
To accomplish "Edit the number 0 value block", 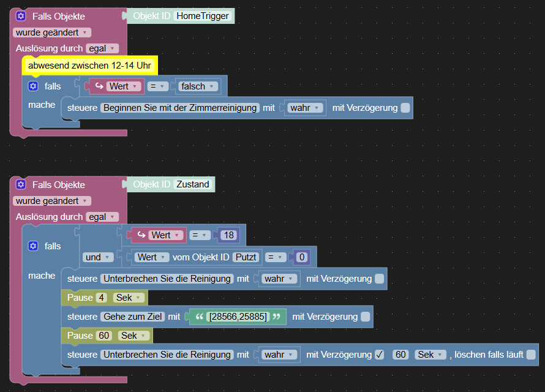I will 302,257.
